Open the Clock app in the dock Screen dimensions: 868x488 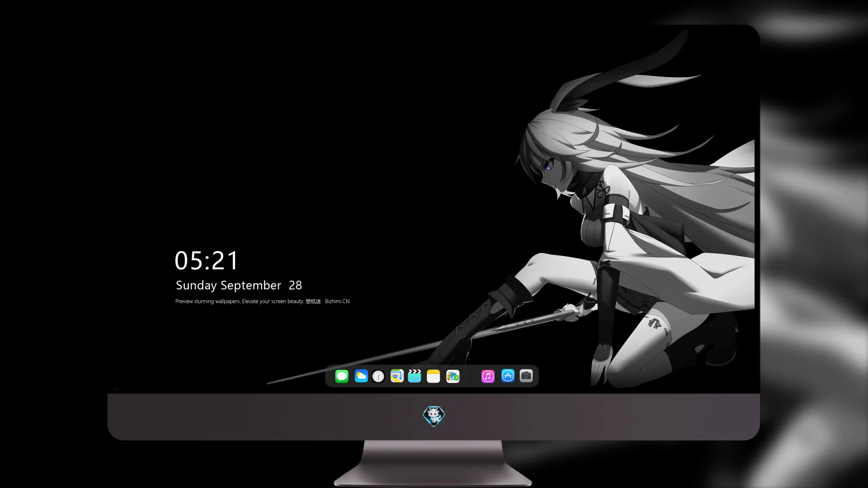[x=378, y=376]
